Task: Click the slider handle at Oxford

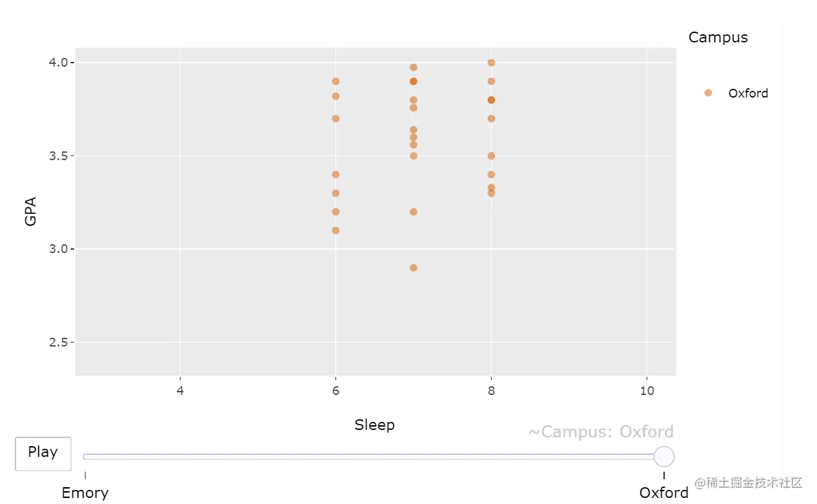Action: pos(663,456)
